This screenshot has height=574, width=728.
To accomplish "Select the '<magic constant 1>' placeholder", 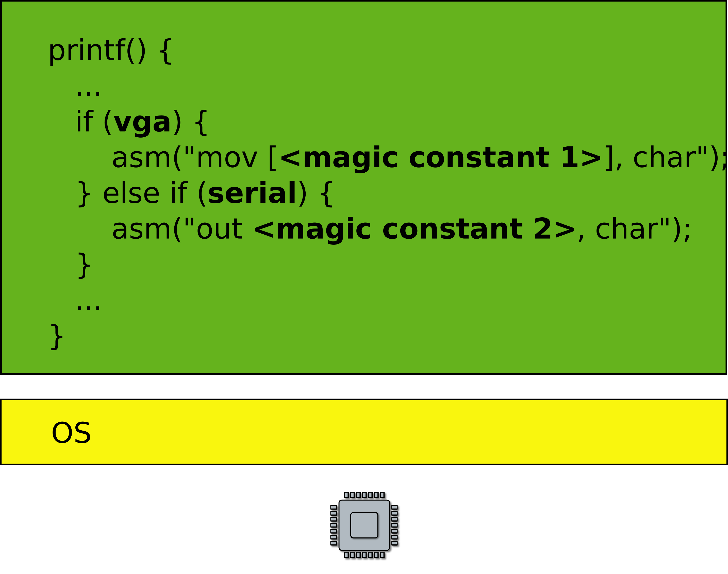I will 441,158.
